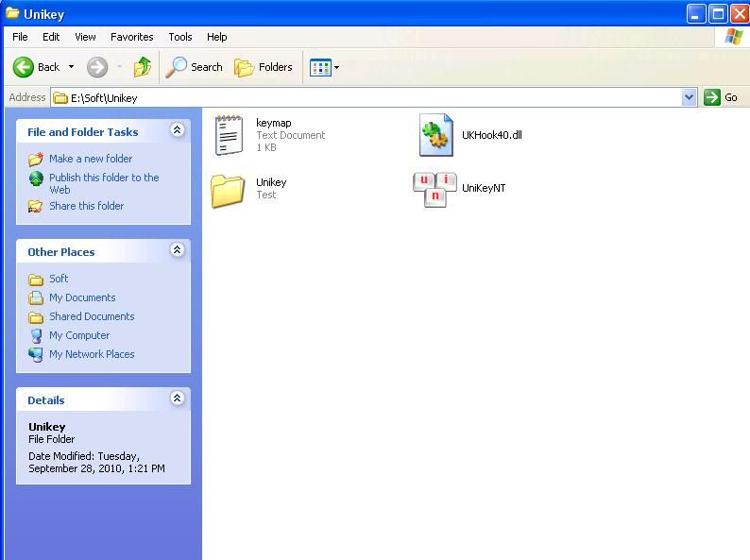Image resolution: width=750 pixels, height=560 pixels.
Task: Open the Help menu
Action: coord(216,37)
